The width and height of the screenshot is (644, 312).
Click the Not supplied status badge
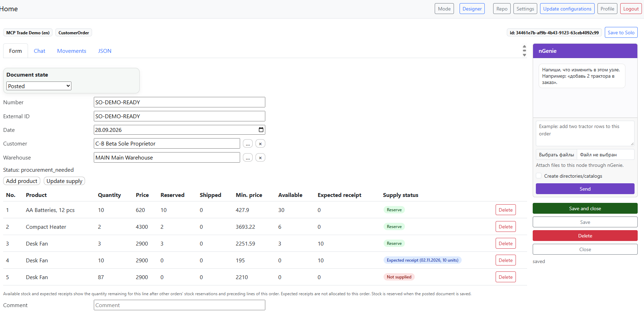pos(399,277)
